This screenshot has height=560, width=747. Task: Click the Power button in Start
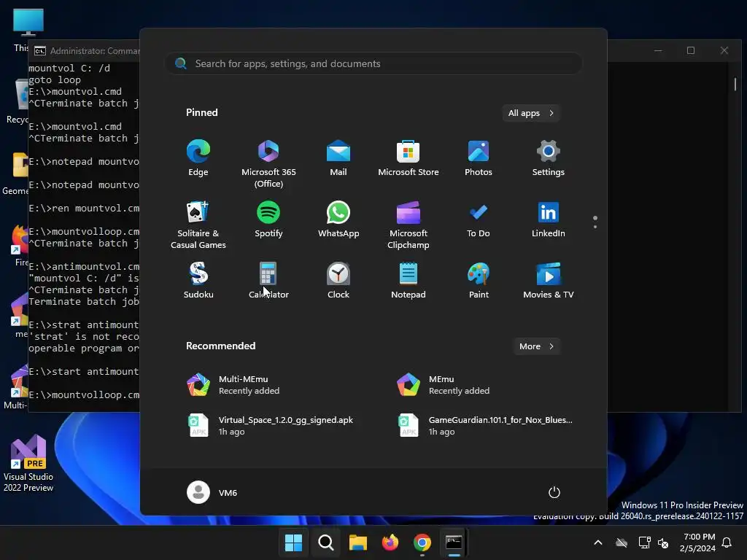pyautogui.click(x=554, y=492)
